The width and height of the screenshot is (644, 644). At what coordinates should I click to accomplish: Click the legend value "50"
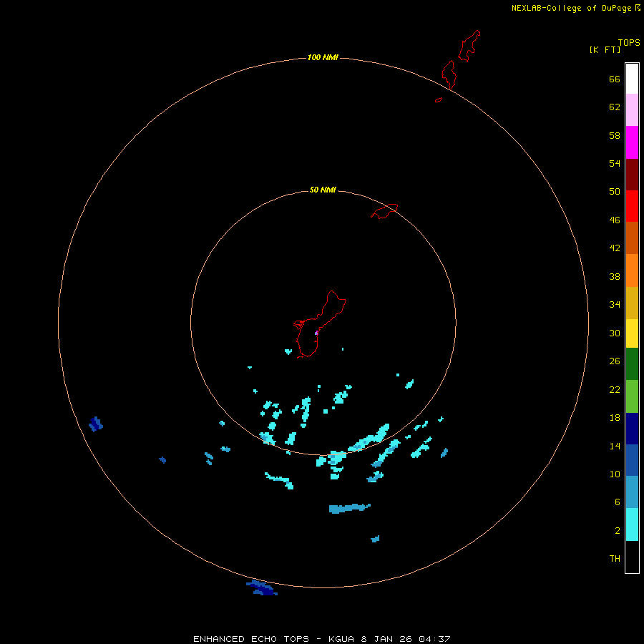[x=615, y=192]
